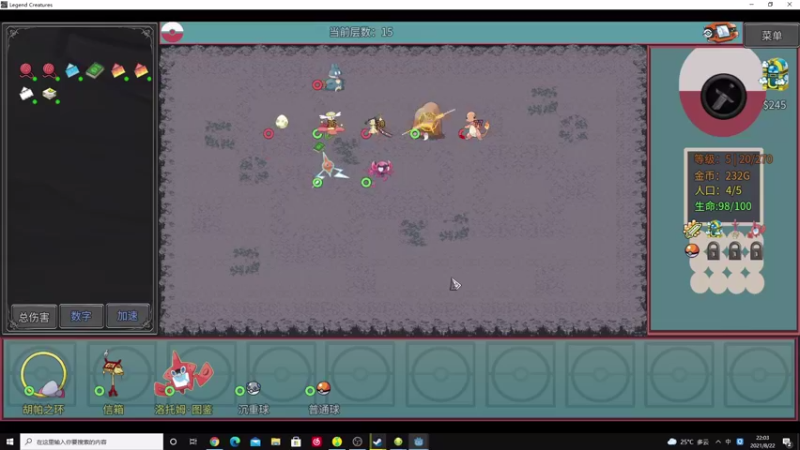This screenshot has height=450, width=800.
Task: Select the green book in the inventory panel
Action: (x=95, y=70)
